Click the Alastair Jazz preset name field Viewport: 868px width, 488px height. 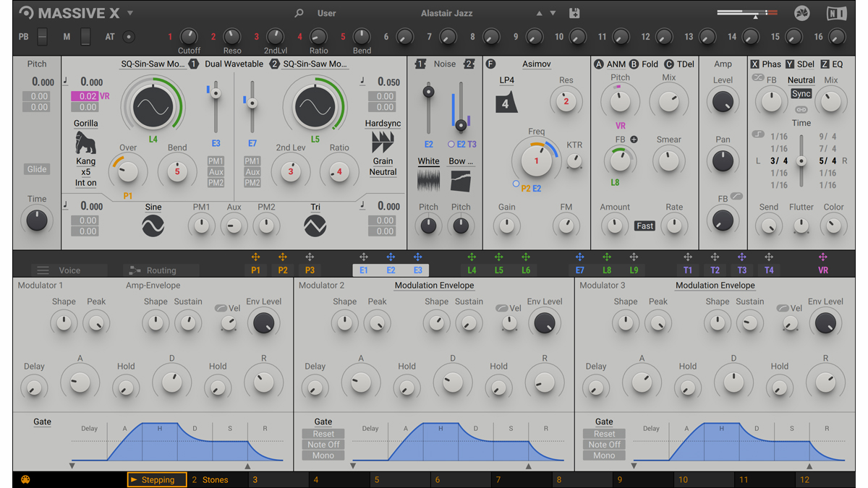pos(446,13)
